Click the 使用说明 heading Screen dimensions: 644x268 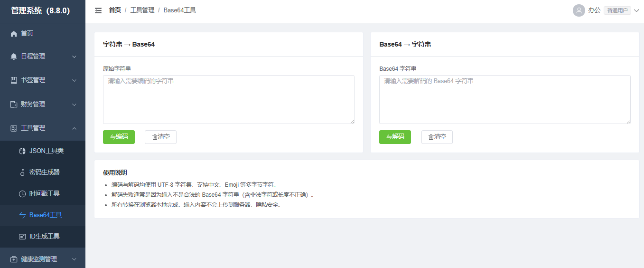coord(115,172)
